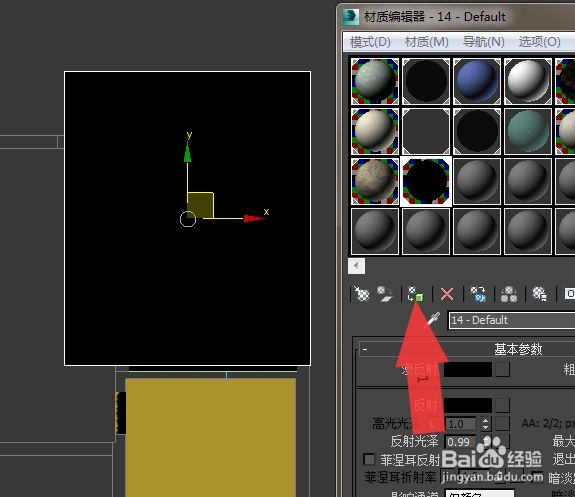Click Make Unique icon

click(509, 294)
